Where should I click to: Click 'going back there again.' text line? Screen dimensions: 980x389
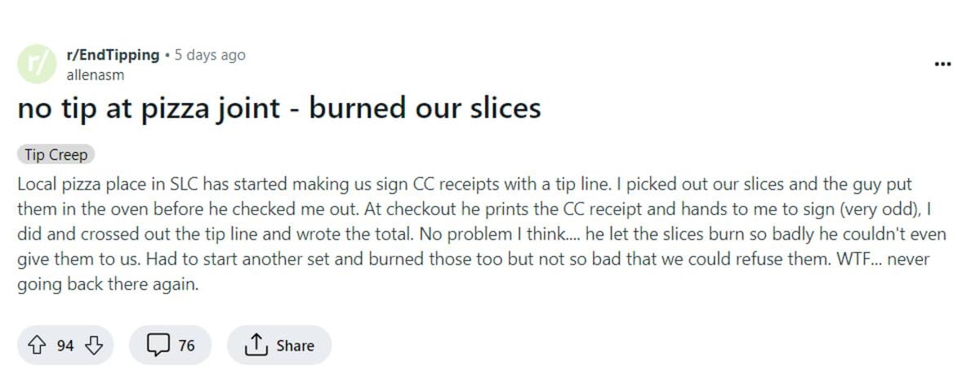pyautogui.click(x=109, y=286)
